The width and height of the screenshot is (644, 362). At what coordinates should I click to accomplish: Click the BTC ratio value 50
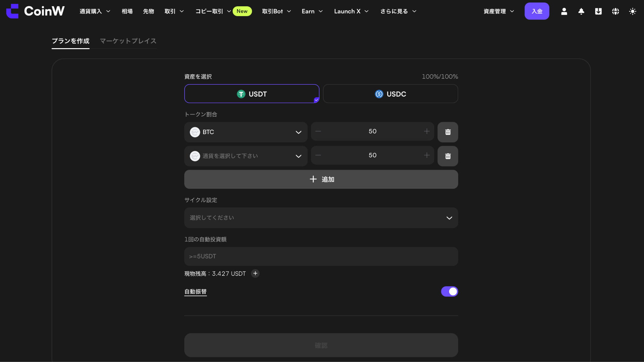point(372,131)
